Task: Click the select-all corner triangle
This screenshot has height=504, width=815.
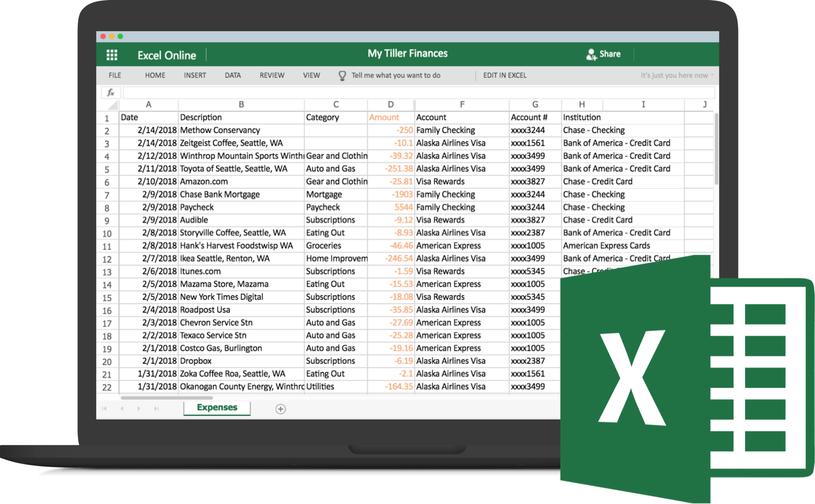Action: [x=112, y=105]
